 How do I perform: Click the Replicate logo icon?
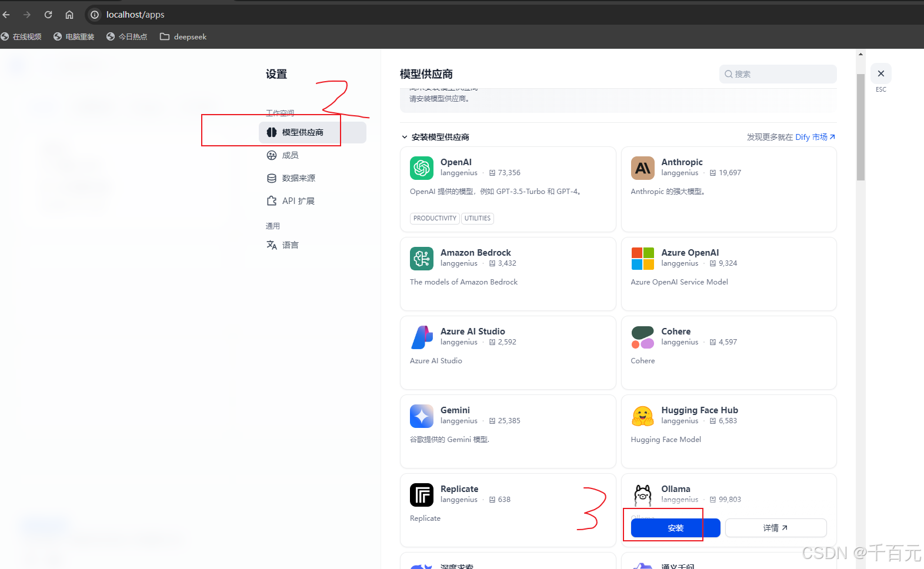point(422,495)
